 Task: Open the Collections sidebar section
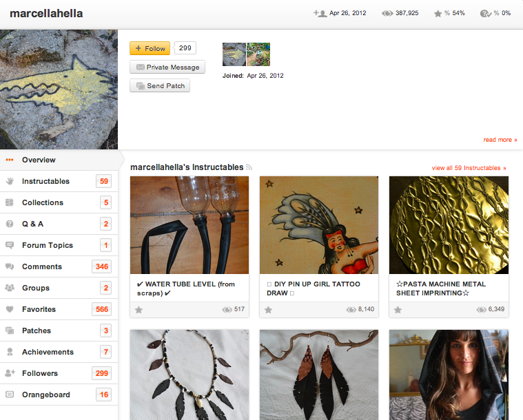tap(59, 202)
